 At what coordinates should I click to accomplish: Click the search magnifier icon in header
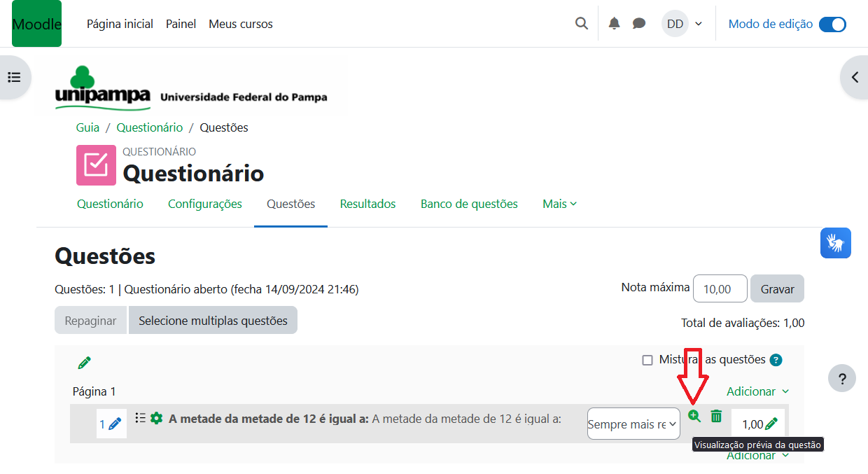(581, 24)
